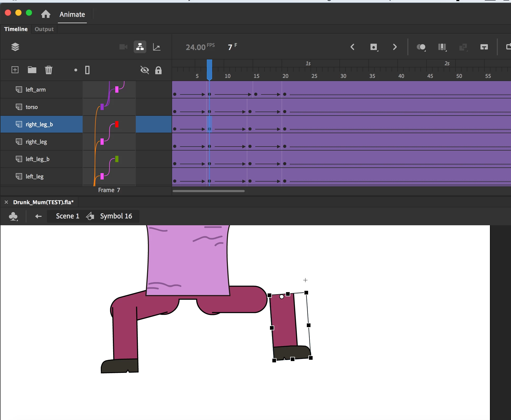511x420 pixels.
Task: Delete layer using the trash icon
Action: [x=49, y=70]
